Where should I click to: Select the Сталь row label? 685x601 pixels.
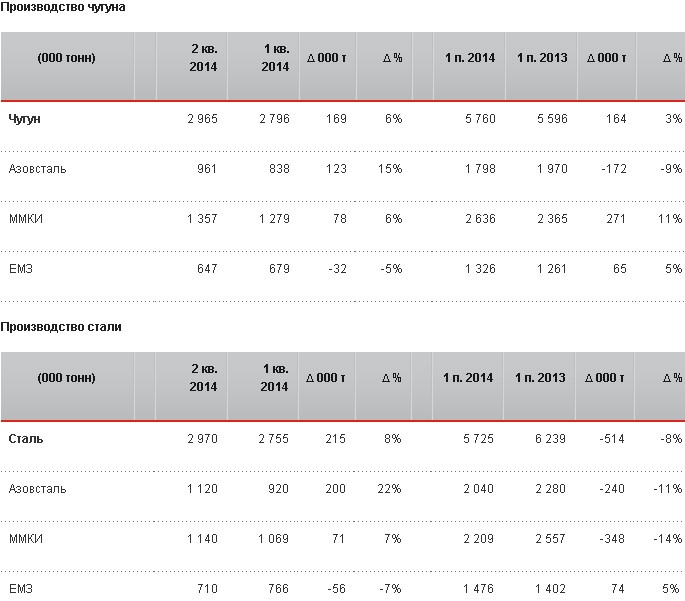click(x=25, y=439)
